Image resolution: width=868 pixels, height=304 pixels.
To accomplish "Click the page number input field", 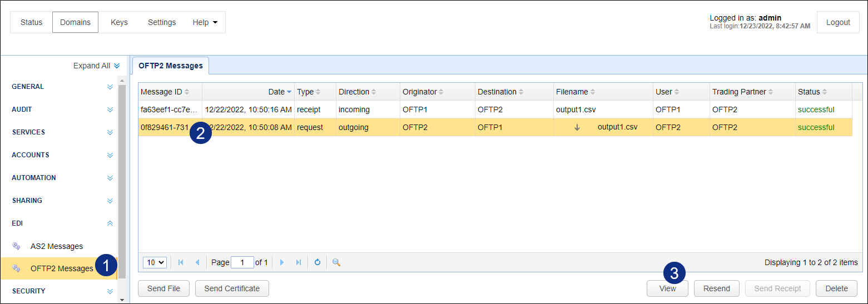I will pyautogui.click(x=242, y=262).
